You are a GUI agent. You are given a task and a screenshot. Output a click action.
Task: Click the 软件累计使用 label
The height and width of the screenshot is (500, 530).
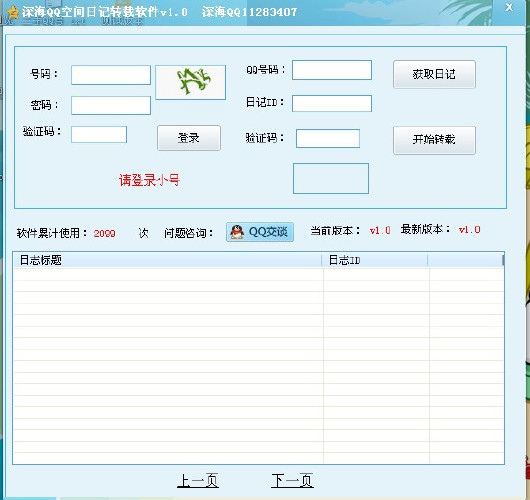[x=52, y=233]
